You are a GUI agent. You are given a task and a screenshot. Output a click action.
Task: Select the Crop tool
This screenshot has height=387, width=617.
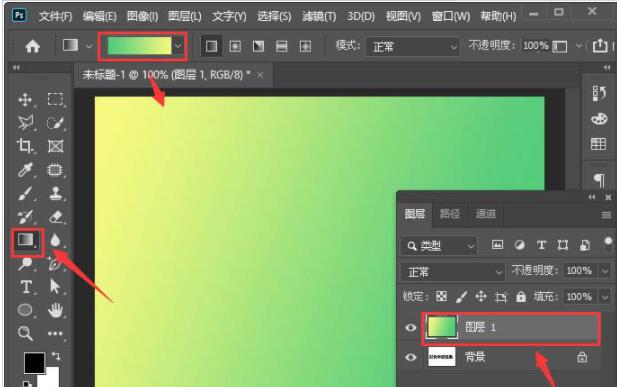(25, 146)
